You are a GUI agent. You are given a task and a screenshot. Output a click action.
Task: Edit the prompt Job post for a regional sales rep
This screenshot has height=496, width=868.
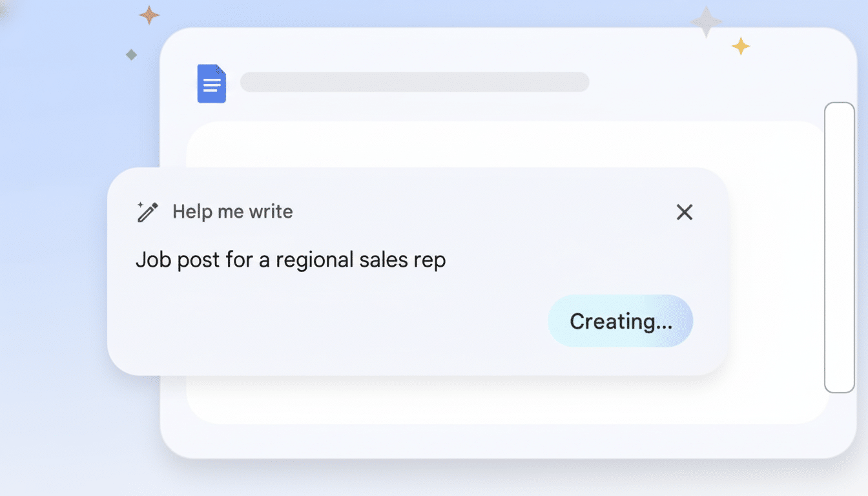click(291, 259)
